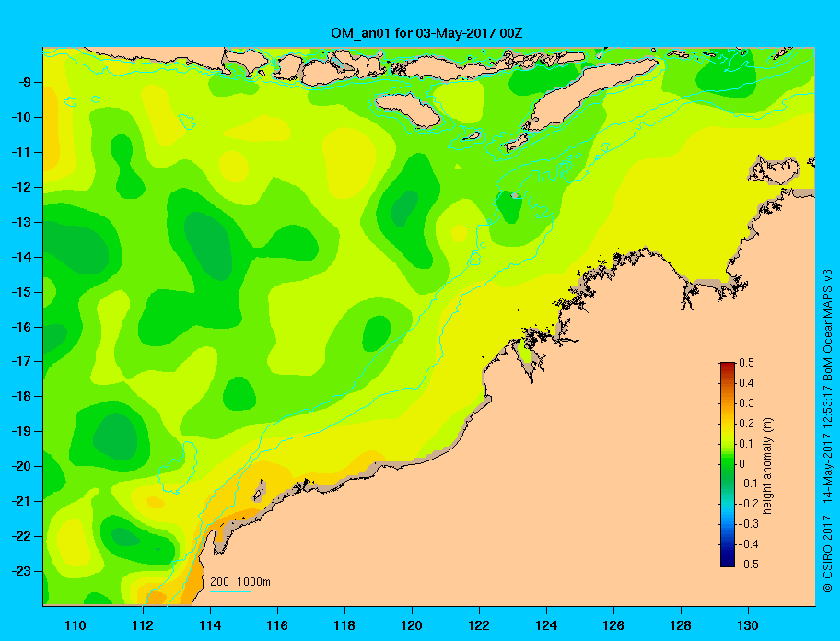Click longitude label "128" on the bottom axis

click(681, 625)
